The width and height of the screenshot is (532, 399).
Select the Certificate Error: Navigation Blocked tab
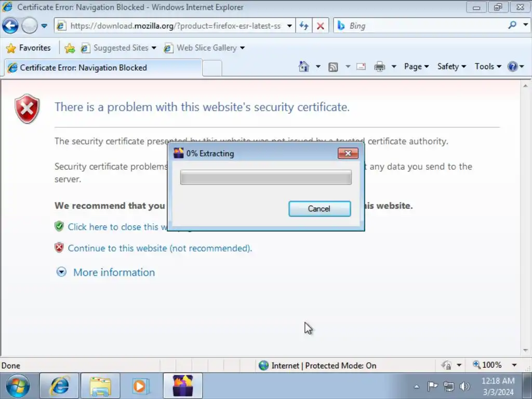103,68
